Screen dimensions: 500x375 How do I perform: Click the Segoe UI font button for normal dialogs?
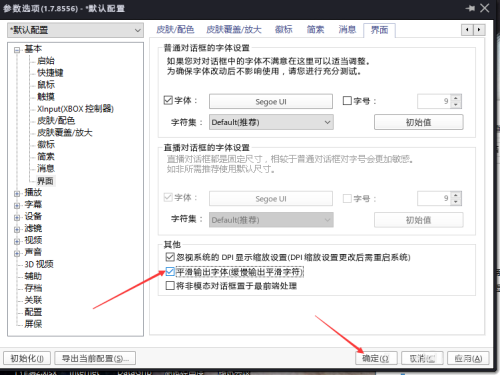[x=271, y=101]
